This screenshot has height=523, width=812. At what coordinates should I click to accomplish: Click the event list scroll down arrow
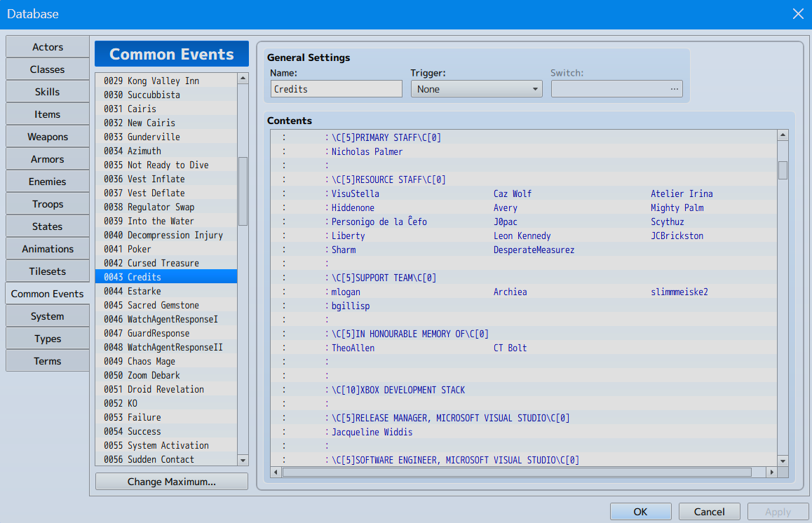243,460
